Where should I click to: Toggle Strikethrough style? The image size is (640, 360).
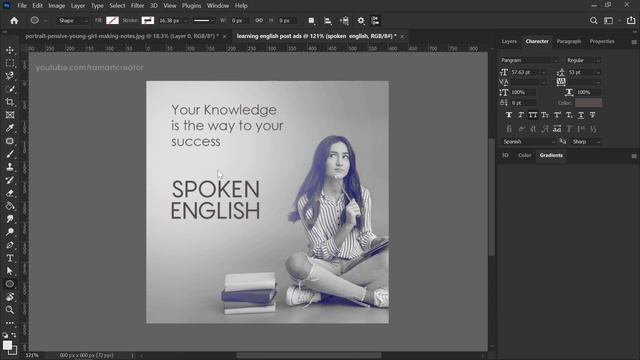tap(593, 115)
